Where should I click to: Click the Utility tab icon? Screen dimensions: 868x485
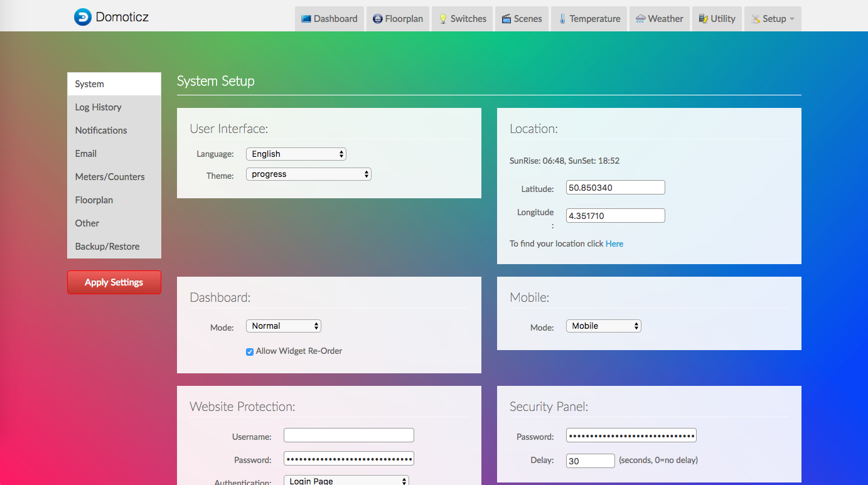point(703,19)
